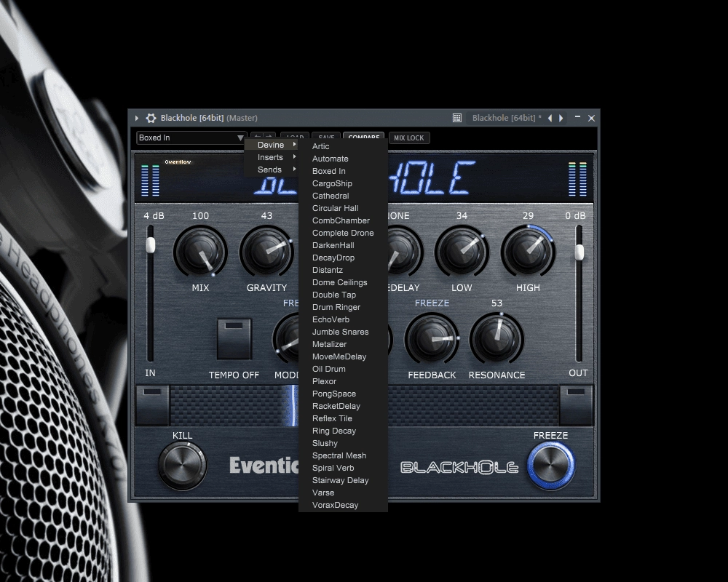Choose the Cathedral preset
The width and height of the screenshot is (728, 582).
[343, 196]
